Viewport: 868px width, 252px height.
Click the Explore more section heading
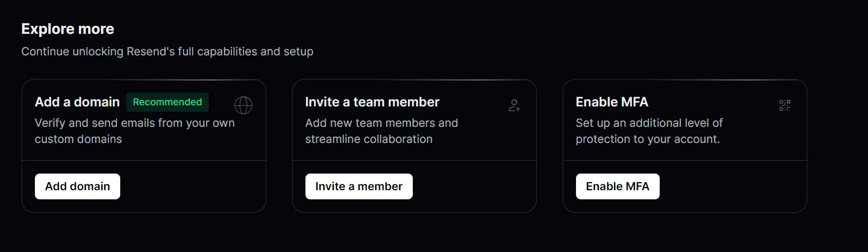point(68,29)
